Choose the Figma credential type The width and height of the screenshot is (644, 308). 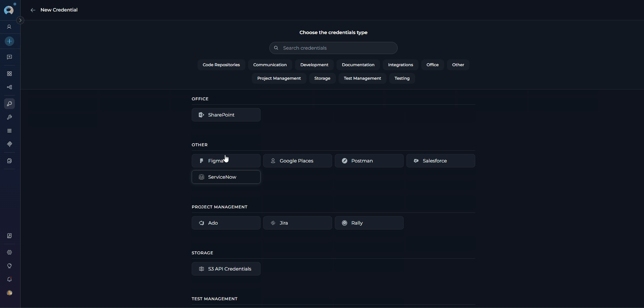[x=226, y=161]
